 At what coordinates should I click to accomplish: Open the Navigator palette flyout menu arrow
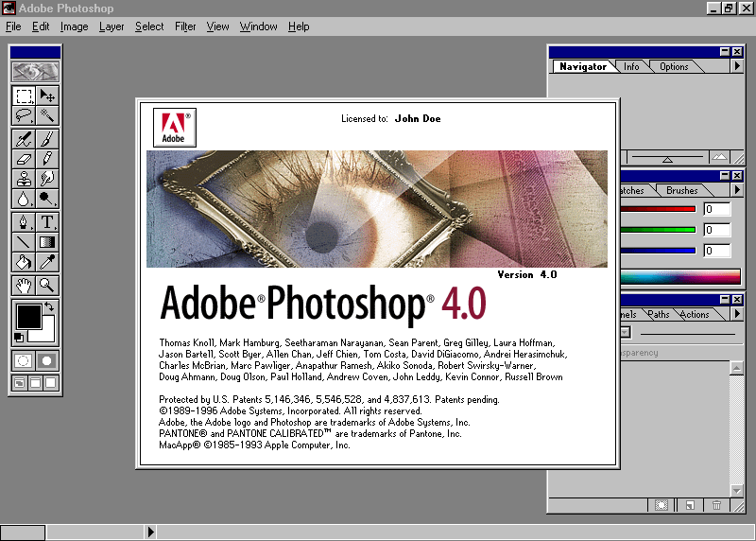[x=737, y=66]
